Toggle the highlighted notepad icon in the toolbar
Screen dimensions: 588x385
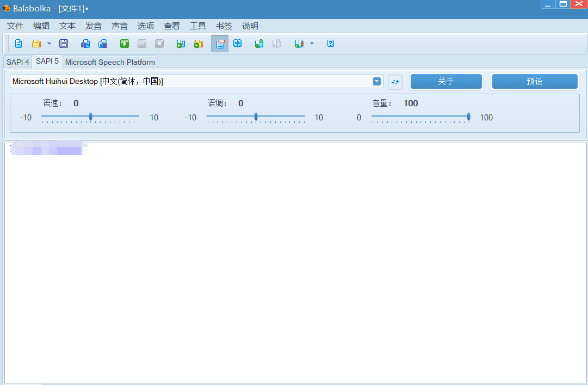(220, 44)
